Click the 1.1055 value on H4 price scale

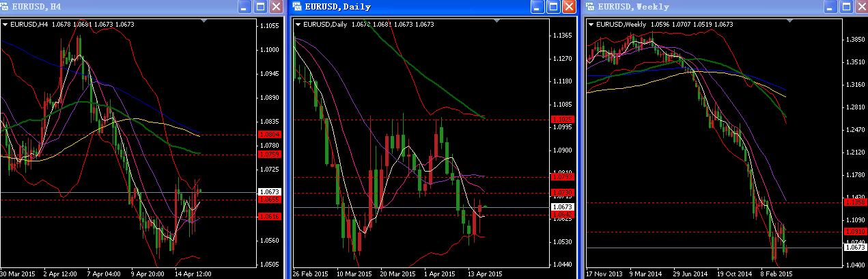(x=270, y=25)
